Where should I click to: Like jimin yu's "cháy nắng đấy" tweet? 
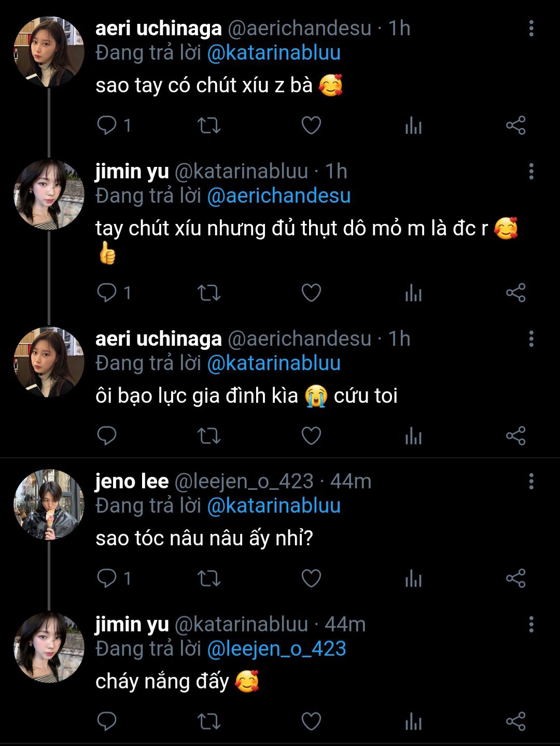point(311,721)
